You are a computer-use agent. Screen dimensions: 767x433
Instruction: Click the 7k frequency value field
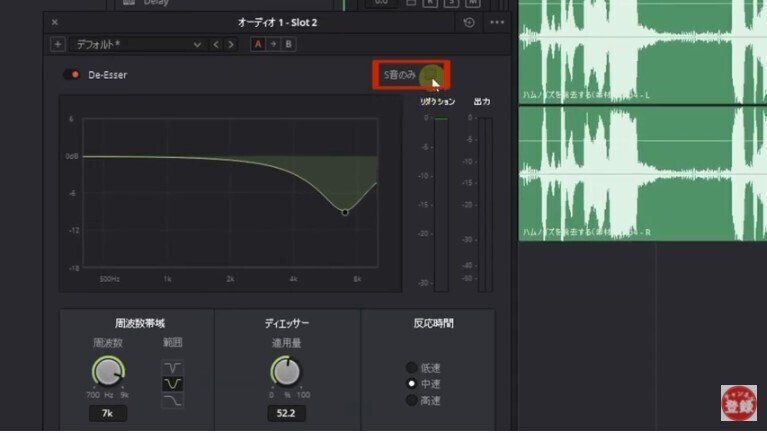tap(108, 413)
